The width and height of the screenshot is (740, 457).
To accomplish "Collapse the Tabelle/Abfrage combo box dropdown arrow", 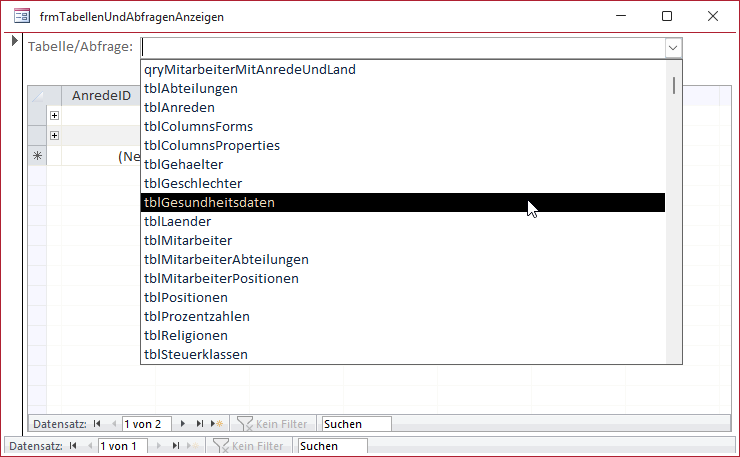I will tap(673, 47).
